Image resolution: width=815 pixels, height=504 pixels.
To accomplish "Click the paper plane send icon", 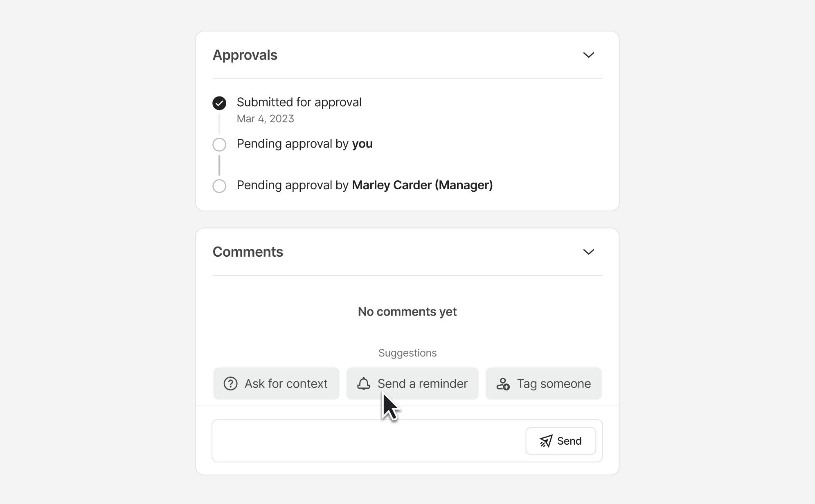I will pos(546,441).
